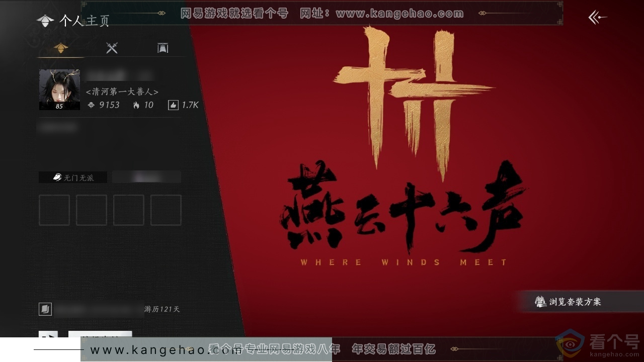Switch to the crossed swords tab
The height and width of the screenshot is (362, 644).
[x=112, y=48]
